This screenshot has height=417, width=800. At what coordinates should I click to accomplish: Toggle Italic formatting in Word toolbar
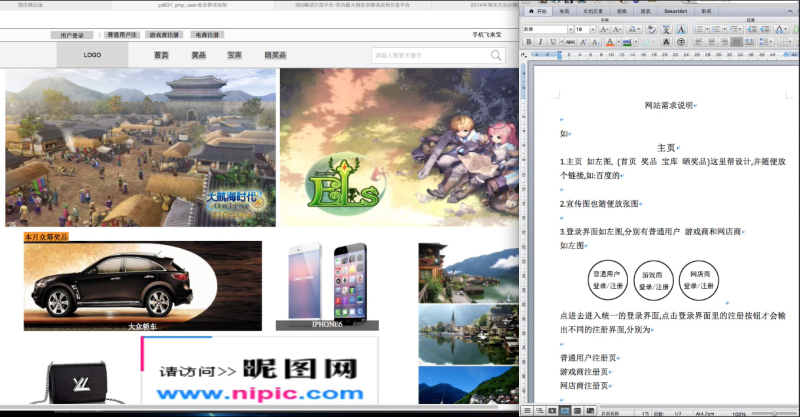540,42
